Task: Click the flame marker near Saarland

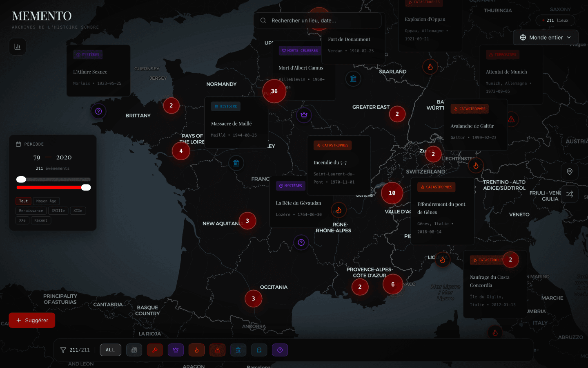Action: [x=430, y=67]
